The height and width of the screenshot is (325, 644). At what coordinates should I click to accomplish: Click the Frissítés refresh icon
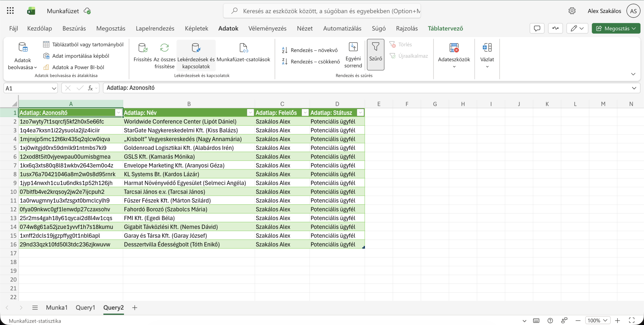coord(143,48)
